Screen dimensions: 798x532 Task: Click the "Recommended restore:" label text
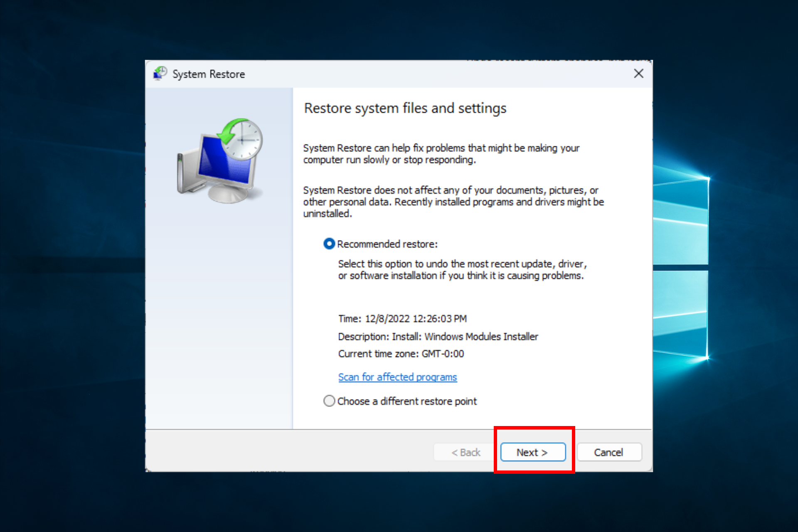387,244
